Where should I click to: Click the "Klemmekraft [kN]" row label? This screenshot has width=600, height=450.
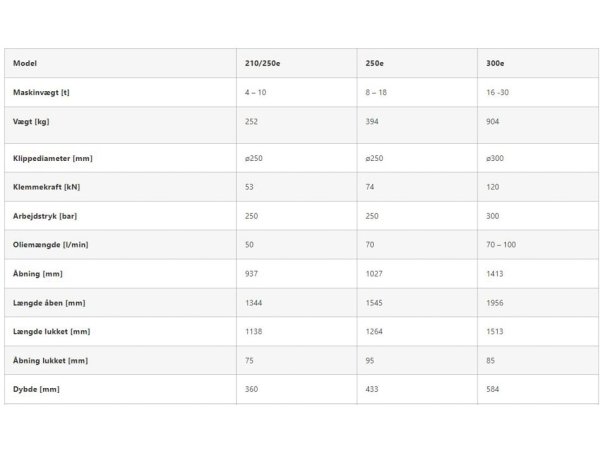tap(47, 187)
